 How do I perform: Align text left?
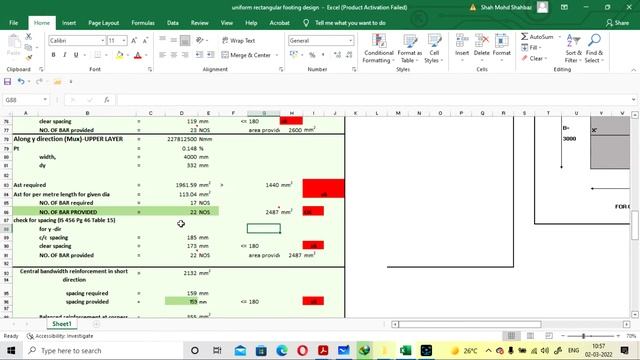tap(162, 55)
